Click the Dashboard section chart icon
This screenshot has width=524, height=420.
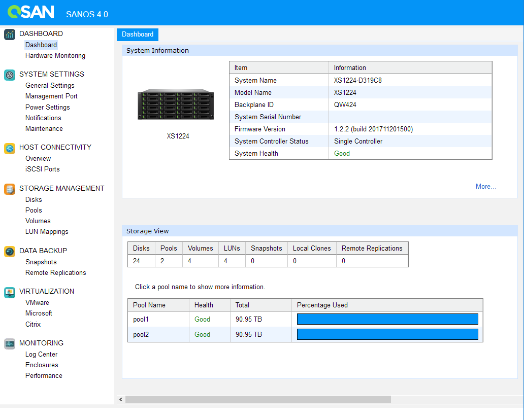pos(10,34)
